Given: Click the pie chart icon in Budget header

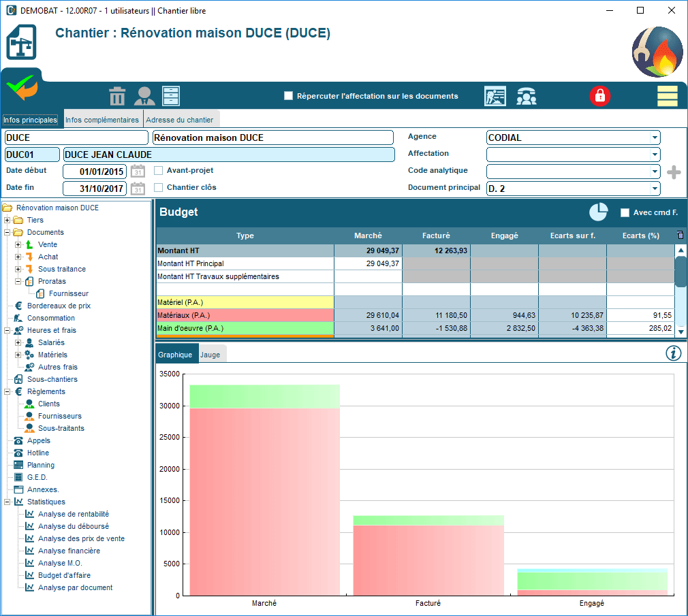Looking at the screenshot, I should (598, 212).
